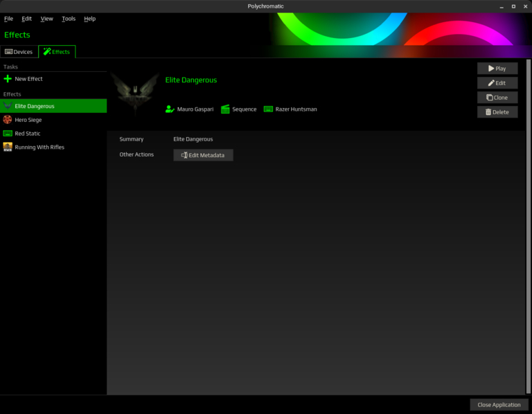
Task: Minimize the Polychromatic window
Action: 502,6
